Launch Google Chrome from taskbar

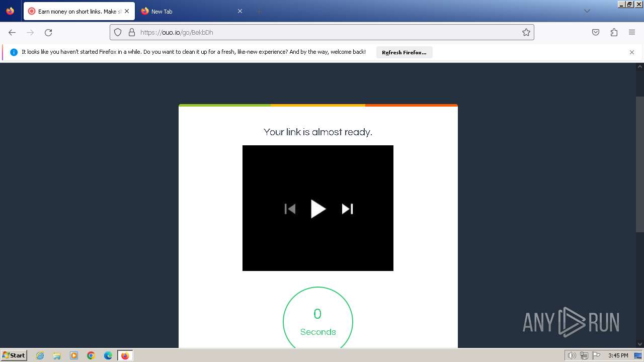pyautogui.click(x=91, y=355)
